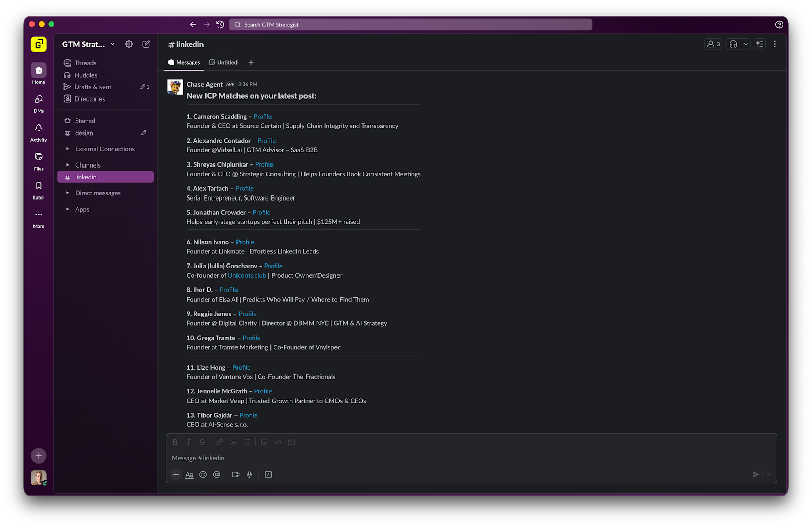This screenshot has width=812, height=527.
Task: Toggle italic formatting in composer
Action: (x=188, y=442)
